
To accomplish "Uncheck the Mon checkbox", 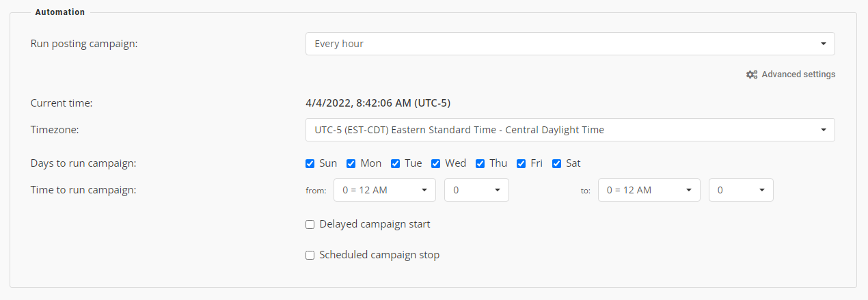I will click(x=351, y=163).
